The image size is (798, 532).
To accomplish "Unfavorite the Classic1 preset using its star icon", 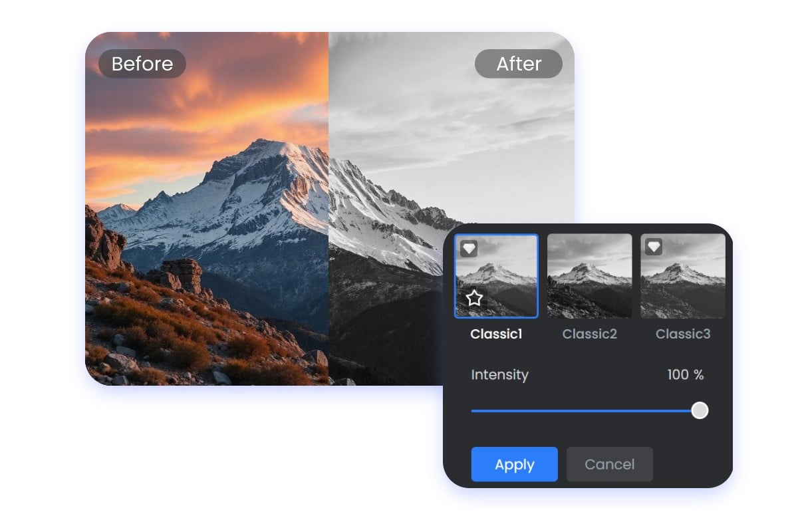I will coord(473,298).
